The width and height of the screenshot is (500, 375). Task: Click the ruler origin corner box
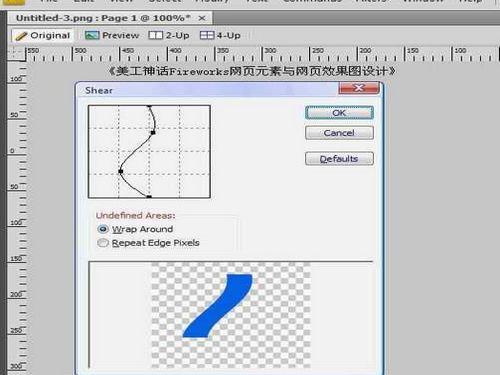pyautogui.click(x=16, y=53)
